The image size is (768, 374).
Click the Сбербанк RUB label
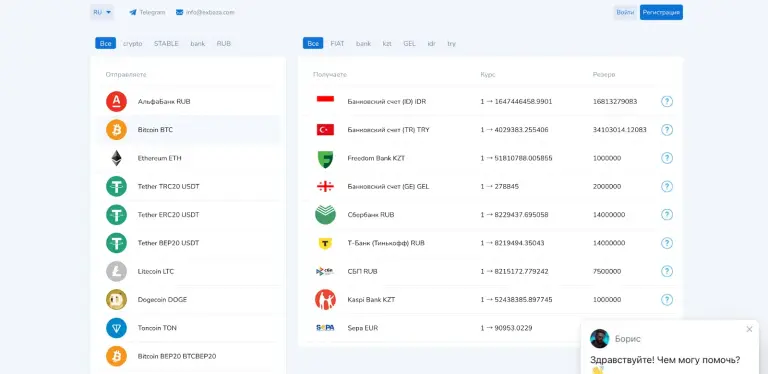[x=371, y=215]
